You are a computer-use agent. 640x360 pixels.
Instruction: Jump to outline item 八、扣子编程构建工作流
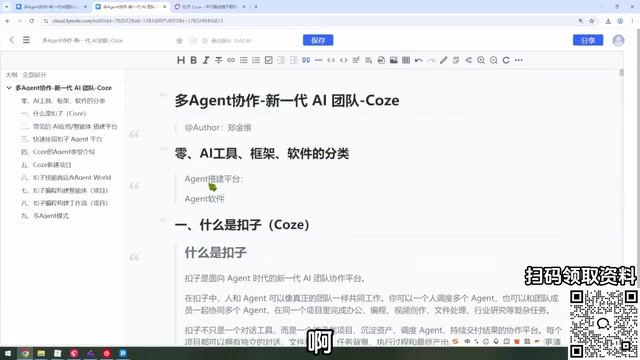(64, 203)
